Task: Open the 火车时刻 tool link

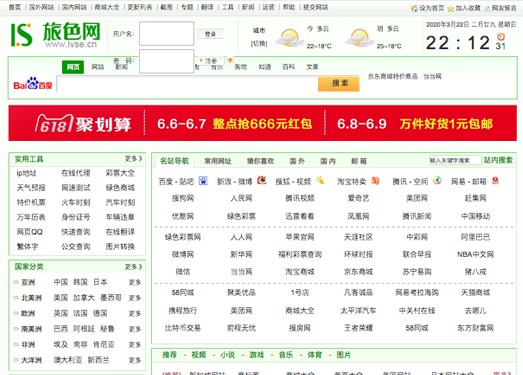Action: 76,202
